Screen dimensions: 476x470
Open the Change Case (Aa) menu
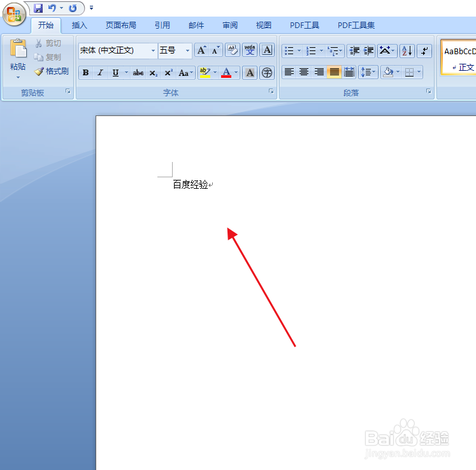tap(186, 73)
